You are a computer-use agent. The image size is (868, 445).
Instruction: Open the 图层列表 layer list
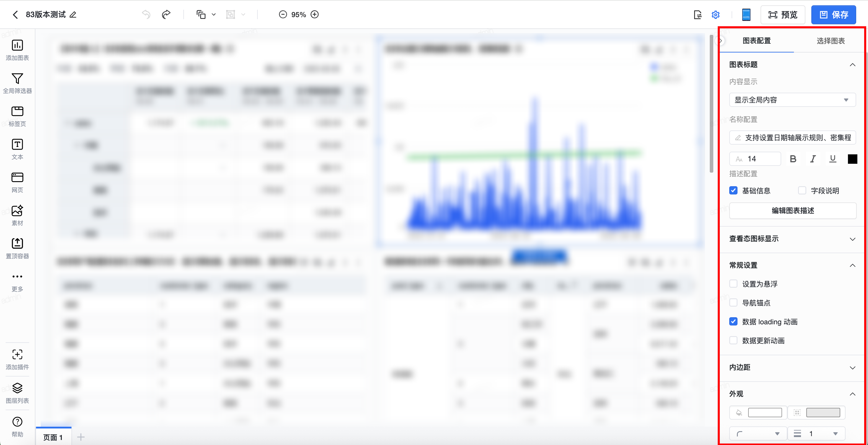tap(17, 393)
